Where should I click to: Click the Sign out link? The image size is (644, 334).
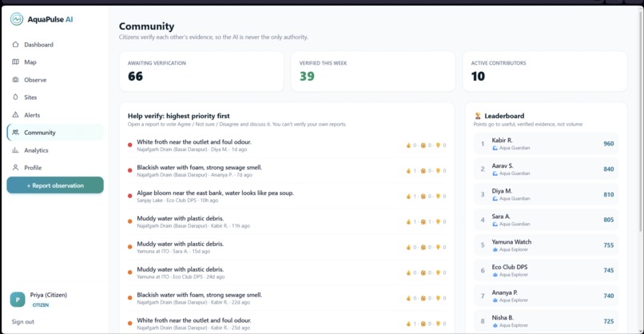(x=23, y=322)
